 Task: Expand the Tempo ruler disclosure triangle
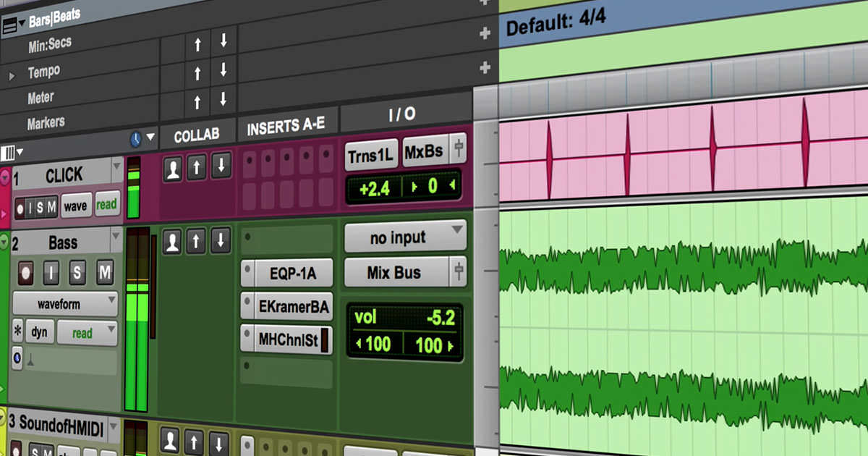pyautogui.click(x=12, y=76)
